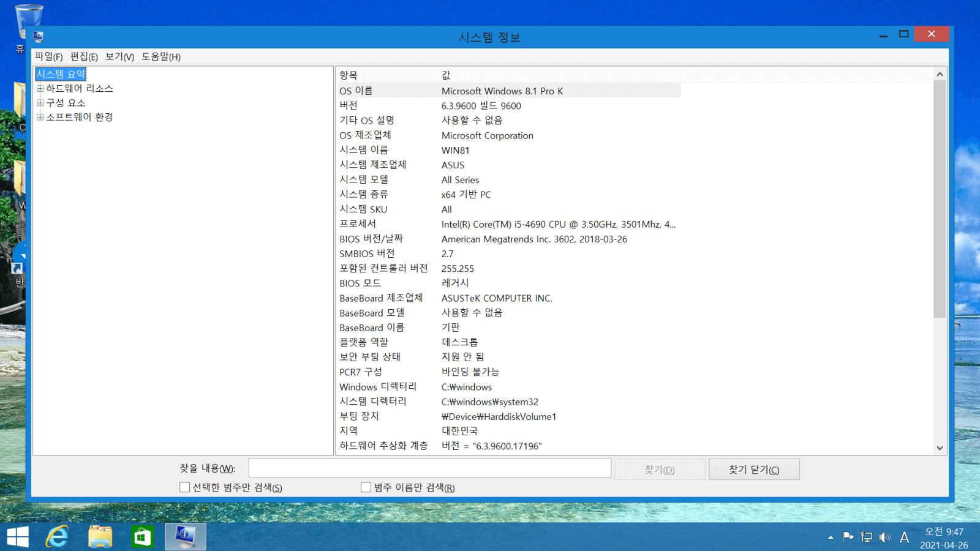Image resolution: width=980 pixels, height=551 pixels.
Task: Select the PCR7 구성 row
Action: (x=508, y=372)
